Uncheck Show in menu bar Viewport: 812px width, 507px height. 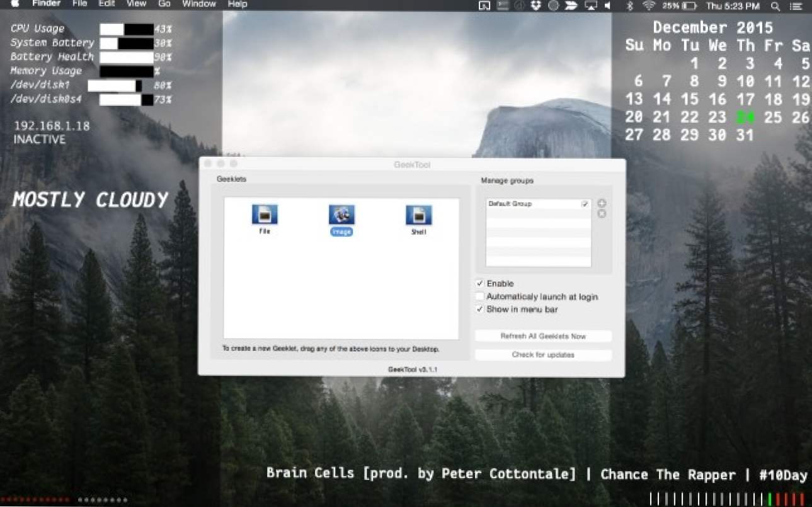pos(479,309)
